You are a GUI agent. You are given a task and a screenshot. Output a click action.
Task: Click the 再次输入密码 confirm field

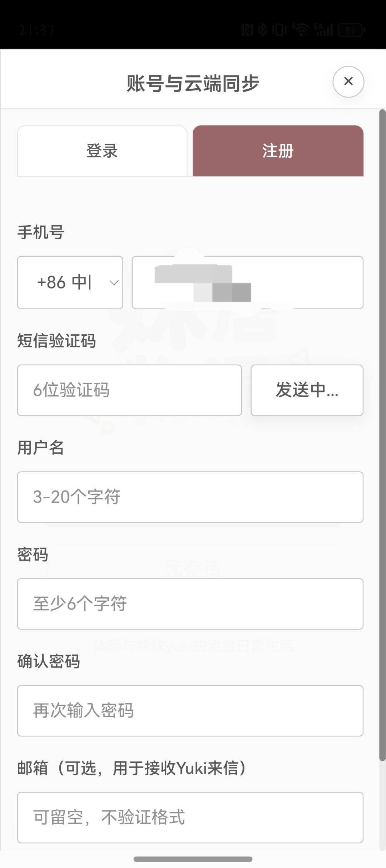pyautogui.click(x=190, y=711)
